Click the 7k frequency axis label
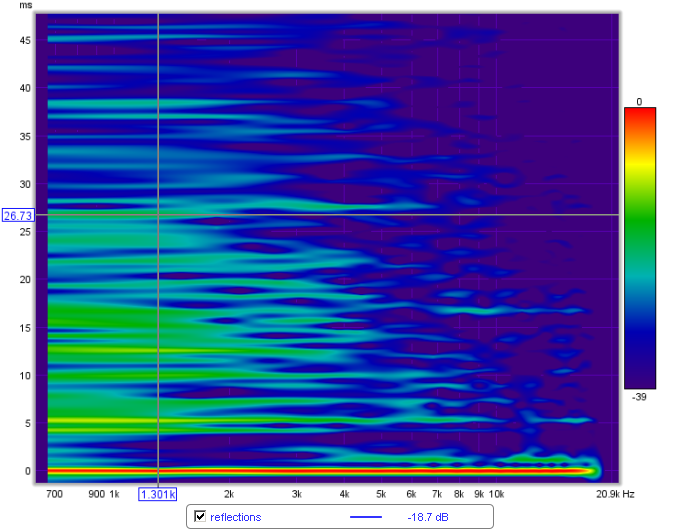681x530 pixels. point(437,494)
